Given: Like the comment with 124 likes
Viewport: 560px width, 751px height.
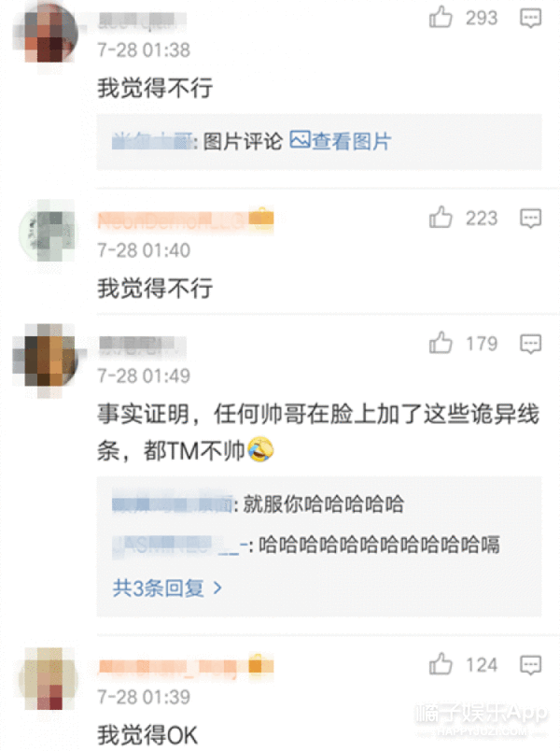Looking at the screenshot, I should (441, 664).
